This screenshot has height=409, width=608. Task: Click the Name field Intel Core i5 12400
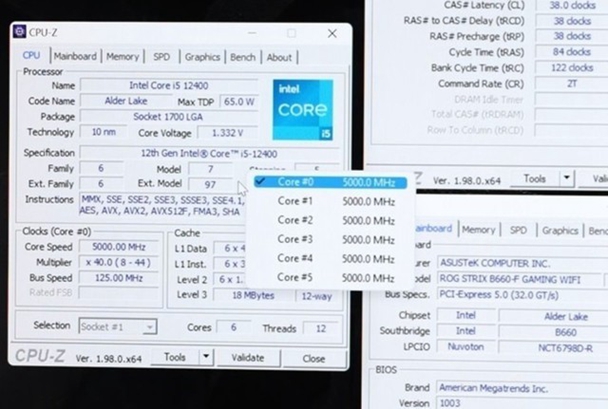pyautogui.click(x=169, y=85)
